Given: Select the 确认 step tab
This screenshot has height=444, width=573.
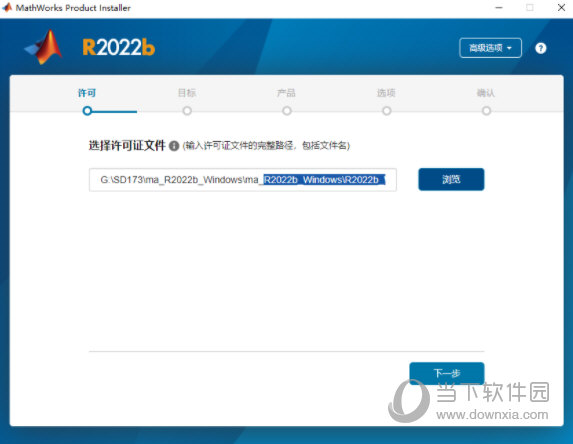Looking at the screenshot, I should click(486, 93).
